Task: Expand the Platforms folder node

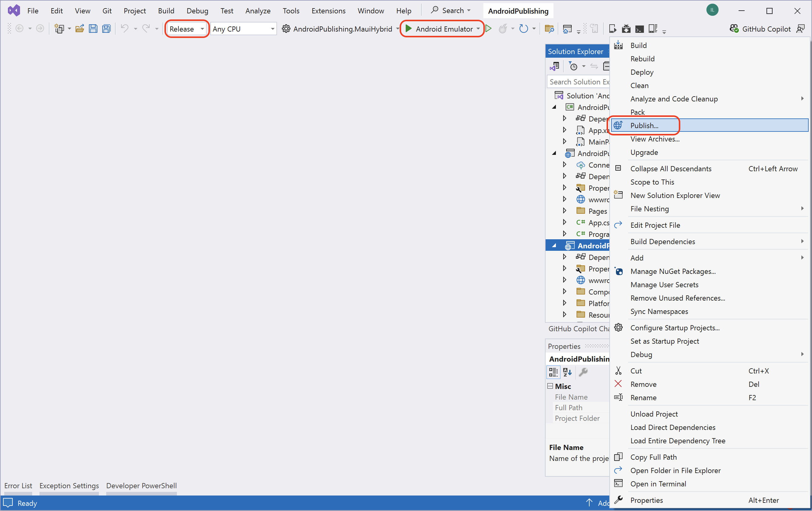Action: (564, 303)
